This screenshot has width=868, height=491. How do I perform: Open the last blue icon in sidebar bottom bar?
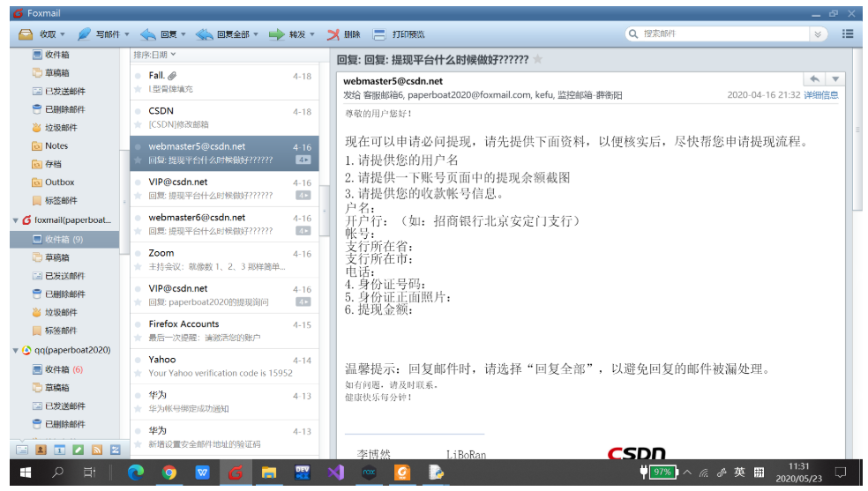116,450
